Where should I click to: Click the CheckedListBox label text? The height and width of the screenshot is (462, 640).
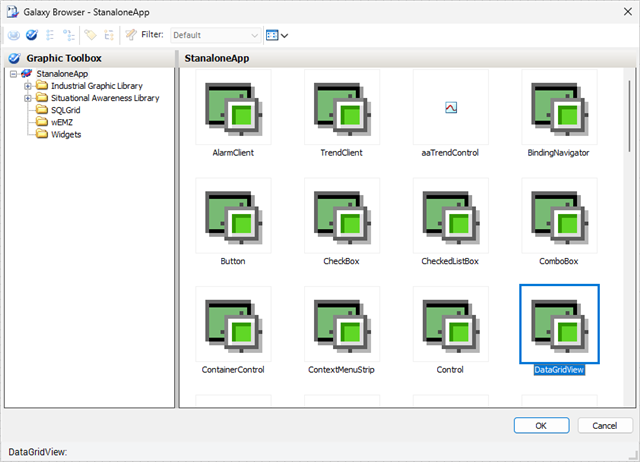point(450,261)
